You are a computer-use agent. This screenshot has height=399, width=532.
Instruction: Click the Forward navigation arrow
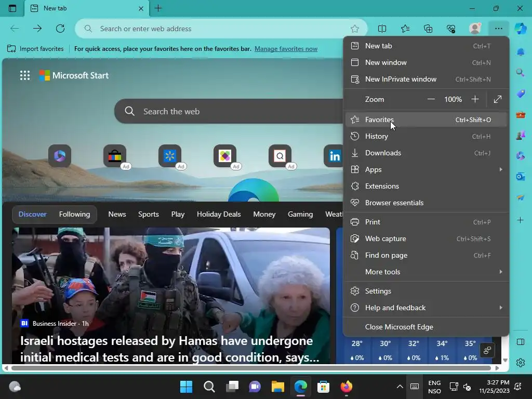[x=37, y=29]
